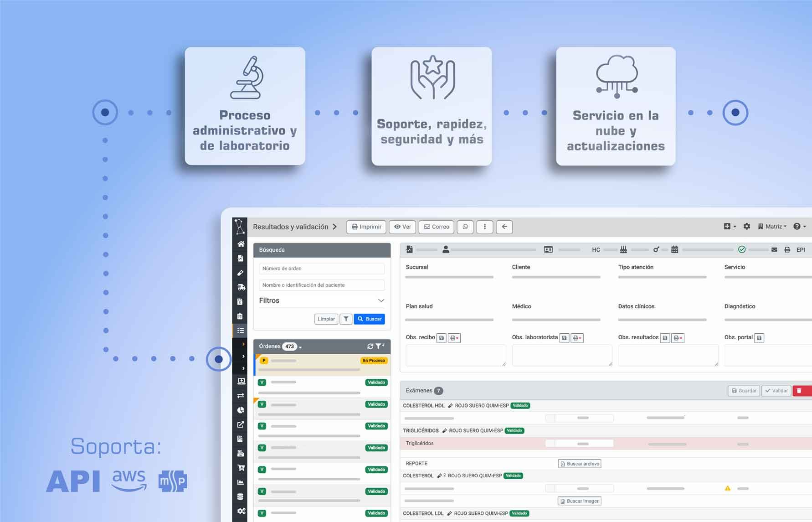Select the En Proceso order row

(x=322, y=365)
